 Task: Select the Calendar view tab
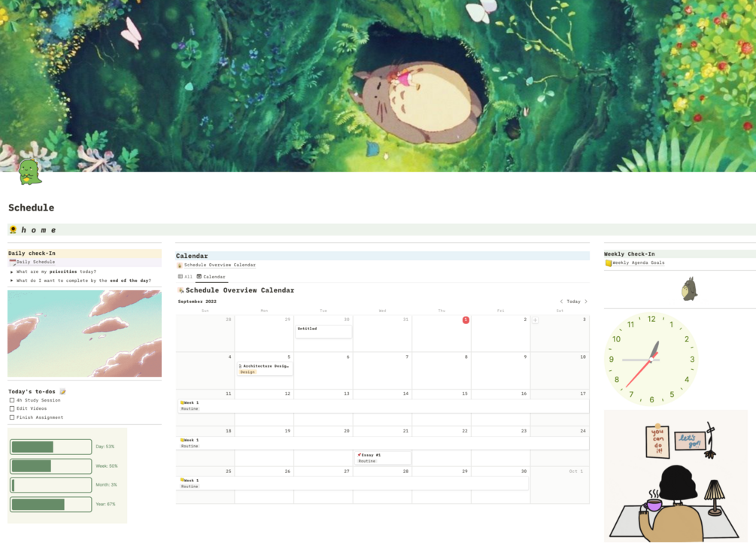(211, 277)
